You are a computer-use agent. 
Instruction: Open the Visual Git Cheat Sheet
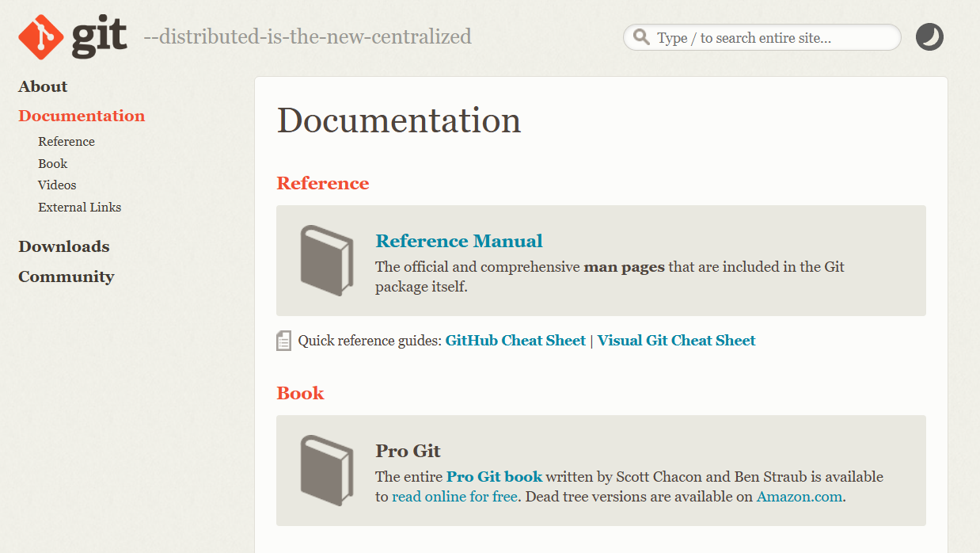coord(676,341)
